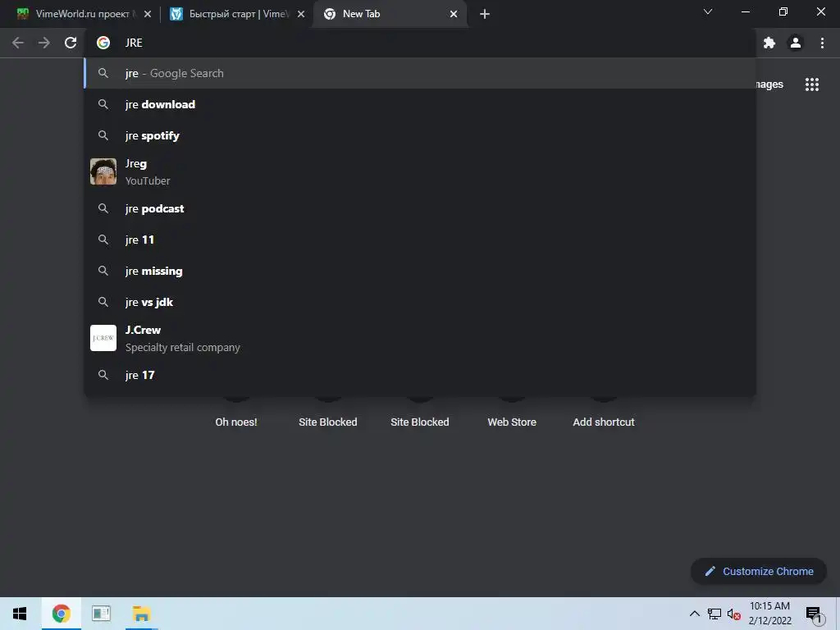Screen dimensions: 840x630
Task: Click search icon beside jre 17
Action: pyautogui.click(x=103, y=375)
